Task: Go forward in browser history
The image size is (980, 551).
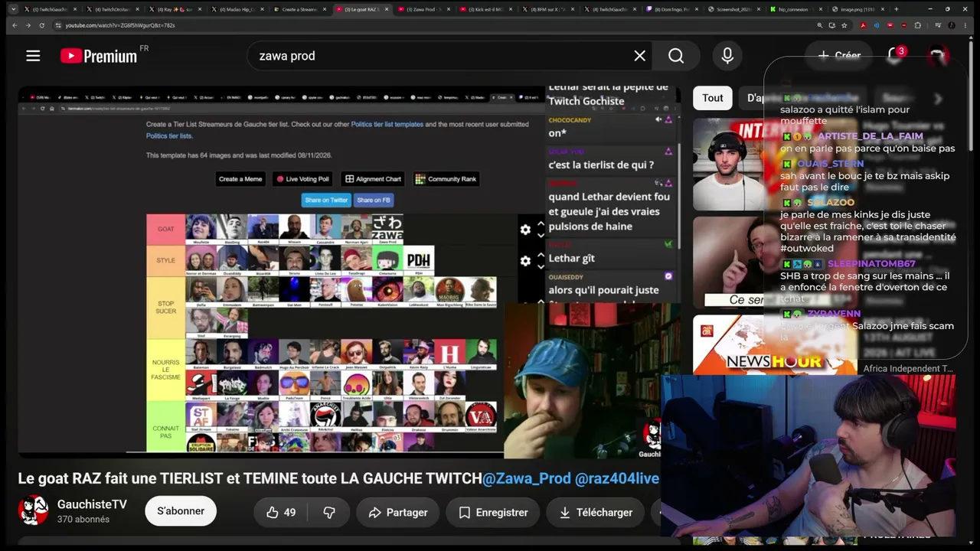Action: (28, 25)
